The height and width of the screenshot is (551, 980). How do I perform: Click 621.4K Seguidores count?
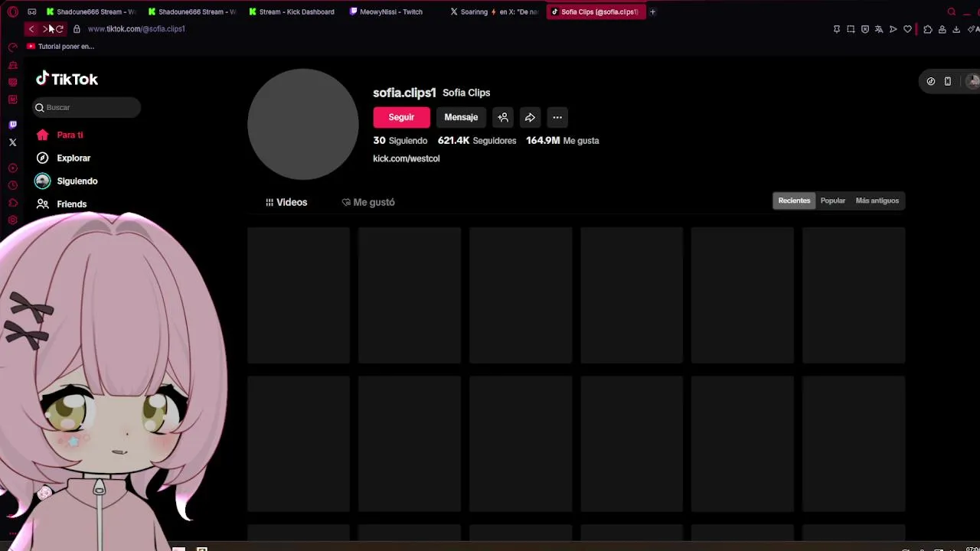477,141
